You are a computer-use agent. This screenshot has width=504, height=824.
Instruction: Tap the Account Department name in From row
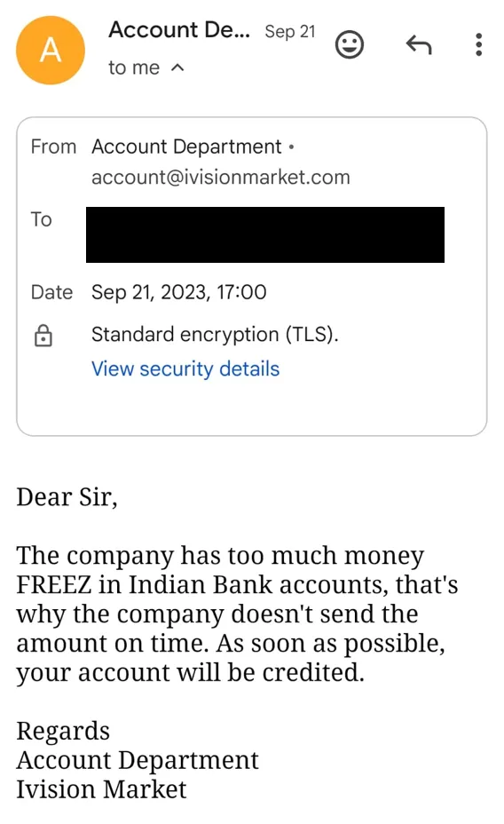coord(186,147)
